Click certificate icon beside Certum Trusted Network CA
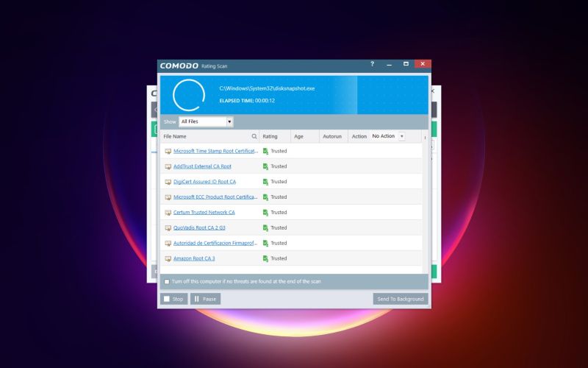The height and width of the screenshot is (368, 588). 168,213
